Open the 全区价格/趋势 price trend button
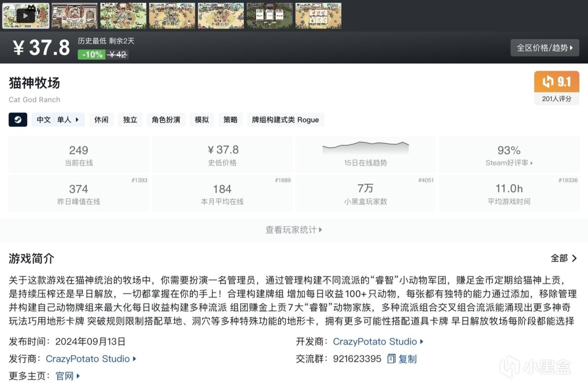Viewport: 588px width, 388px height. pyautogui.click(x=545, y=48)
